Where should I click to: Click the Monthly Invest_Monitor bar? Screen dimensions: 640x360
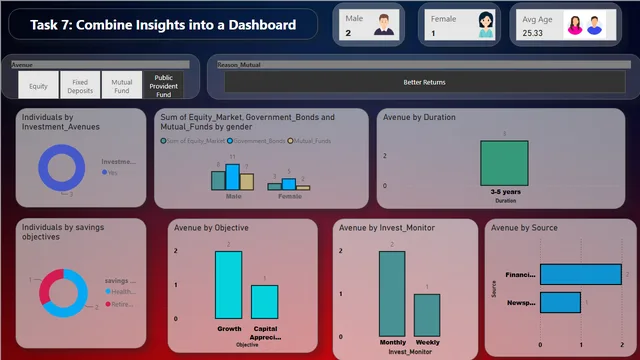(x=392, y=294)
